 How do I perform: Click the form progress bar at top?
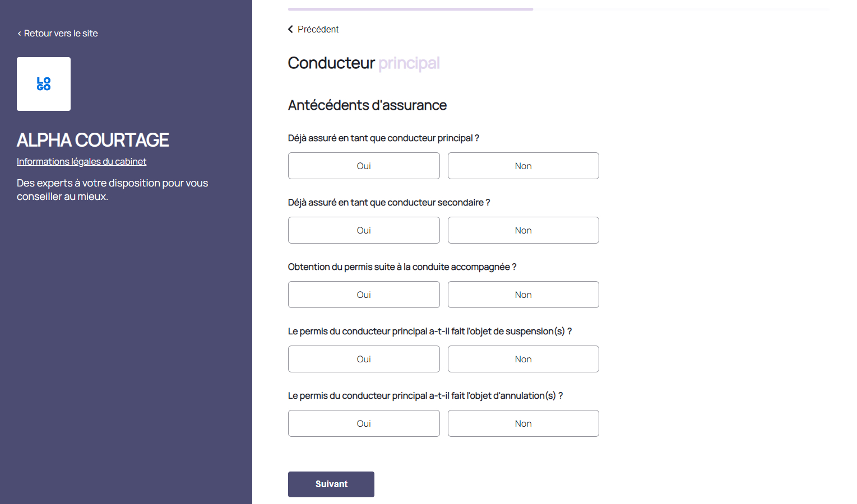(x=558, y=9)
